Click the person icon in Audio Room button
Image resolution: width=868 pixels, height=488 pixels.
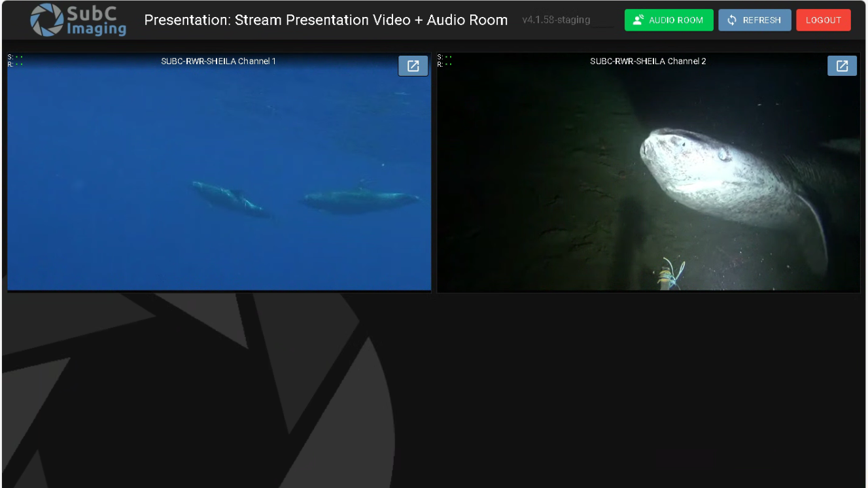pos(638,20)
